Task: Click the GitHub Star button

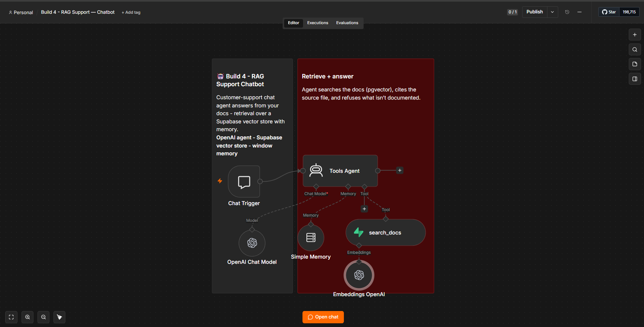Action: coord(609,12)
